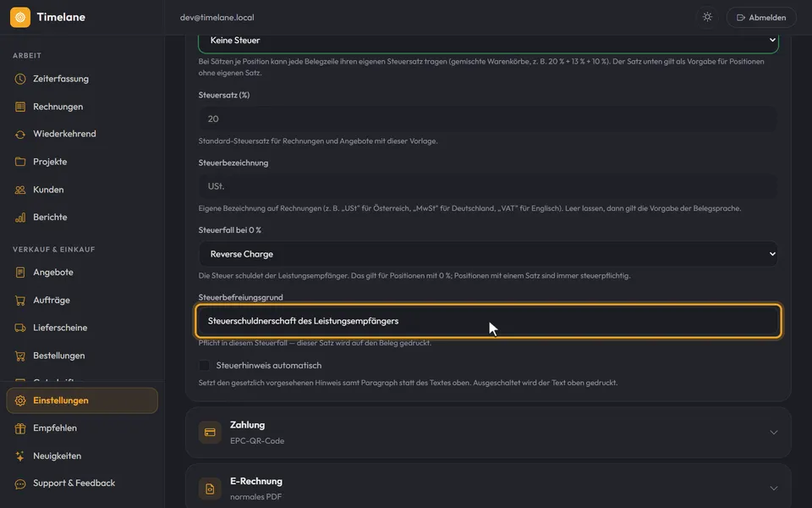Open Support & Feedback link
The image size is (812, 508).
[x=82, y=483]
